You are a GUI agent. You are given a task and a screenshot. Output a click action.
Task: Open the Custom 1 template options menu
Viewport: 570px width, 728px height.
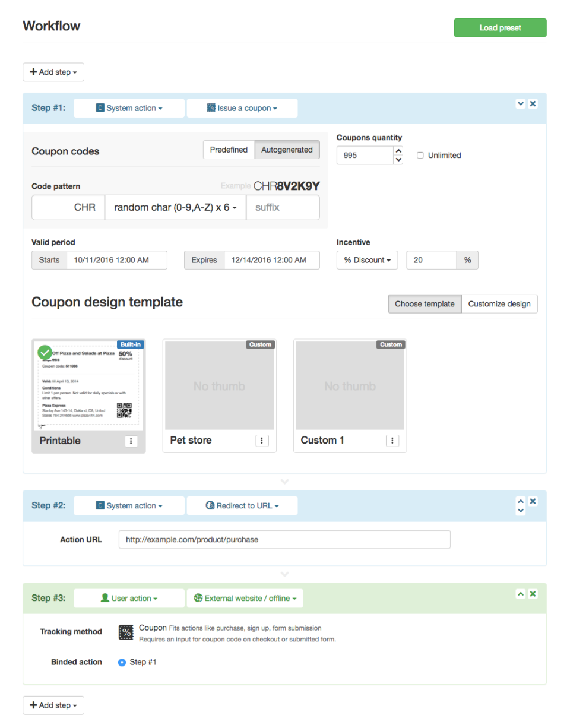(x=393, y=441)
